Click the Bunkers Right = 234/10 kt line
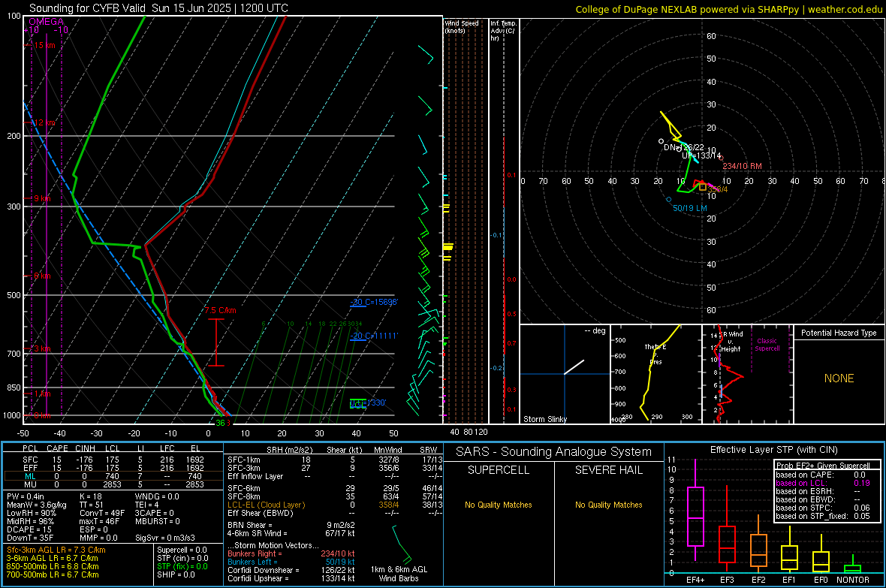 click(x=291, y=553)
